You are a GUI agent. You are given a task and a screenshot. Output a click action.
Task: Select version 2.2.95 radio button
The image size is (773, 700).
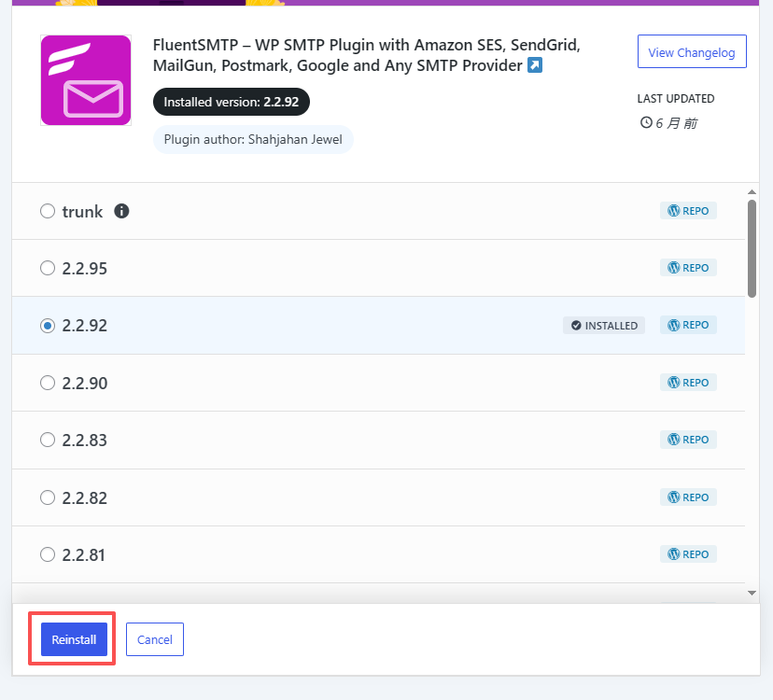point(48,268)
